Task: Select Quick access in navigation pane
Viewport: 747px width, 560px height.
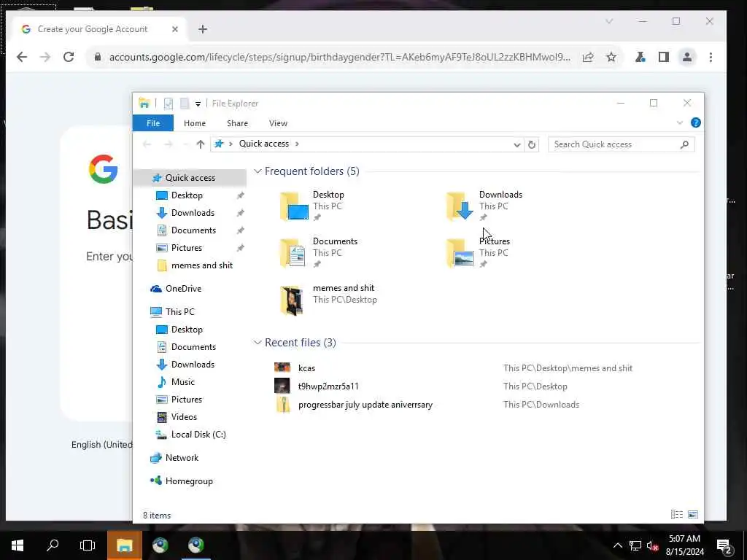Action: pos(190,178)
